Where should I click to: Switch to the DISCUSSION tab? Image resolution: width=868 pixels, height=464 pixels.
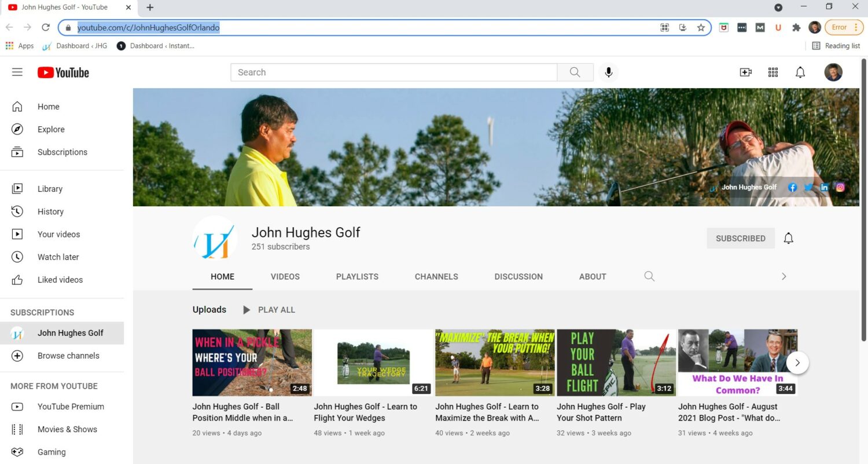click(x=518, y=276)
